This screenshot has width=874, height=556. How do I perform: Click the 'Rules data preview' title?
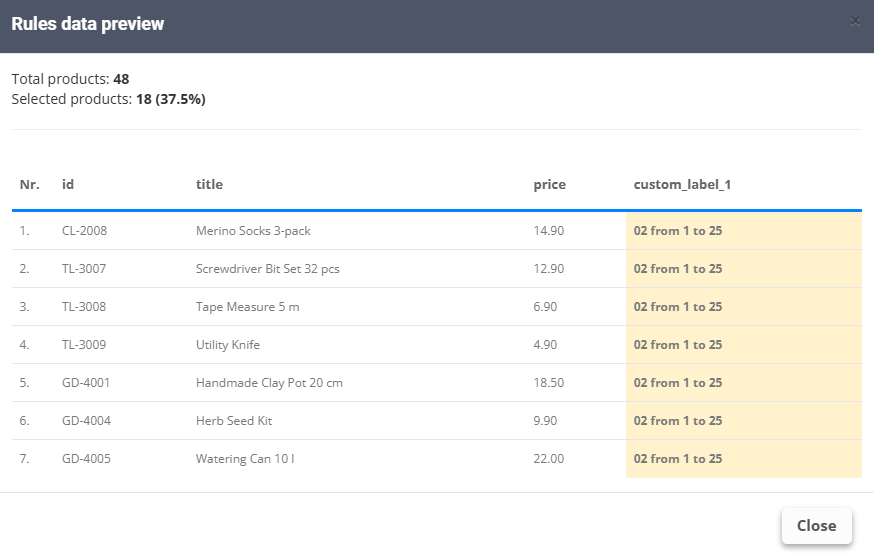[88, 24]
